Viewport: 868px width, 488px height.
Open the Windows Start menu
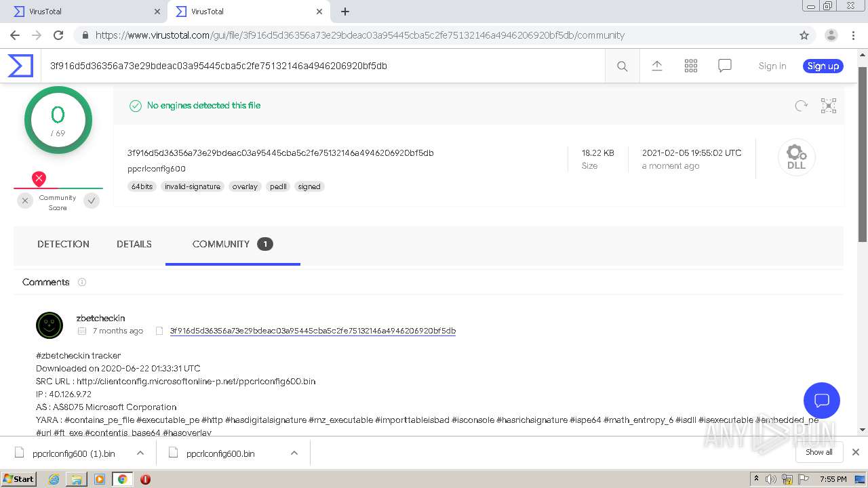point(19,479)
